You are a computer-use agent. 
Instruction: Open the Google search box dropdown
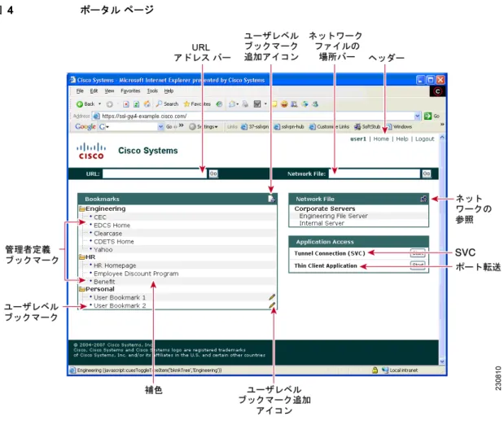[160, 126]
